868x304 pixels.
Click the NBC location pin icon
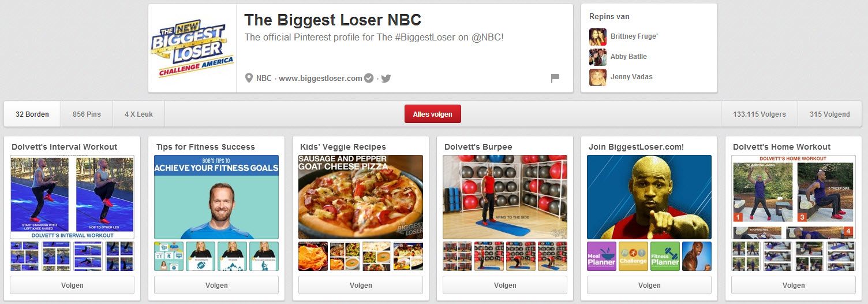tap(249, 78)
